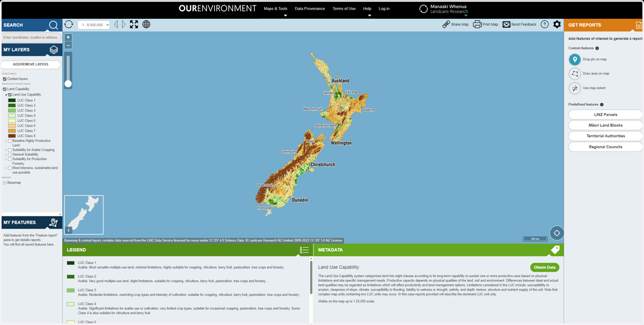Open the Data Provenance page

coord(310,9)
